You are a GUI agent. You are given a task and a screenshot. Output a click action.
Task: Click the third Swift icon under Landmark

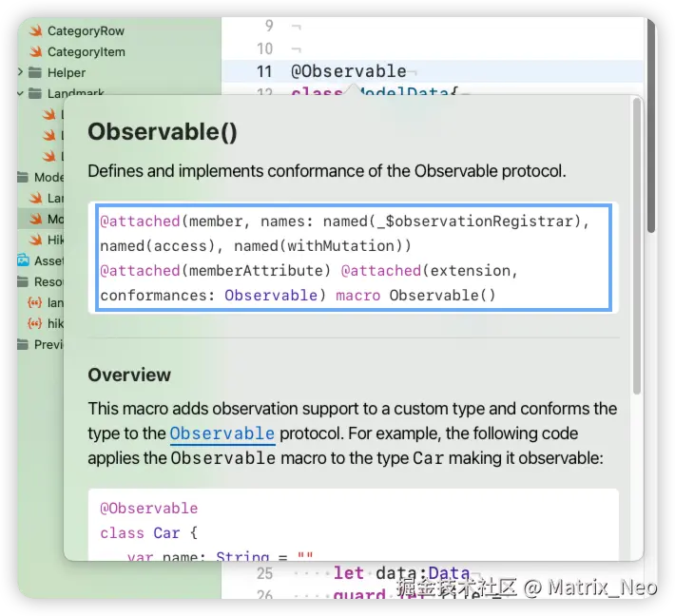49,156
